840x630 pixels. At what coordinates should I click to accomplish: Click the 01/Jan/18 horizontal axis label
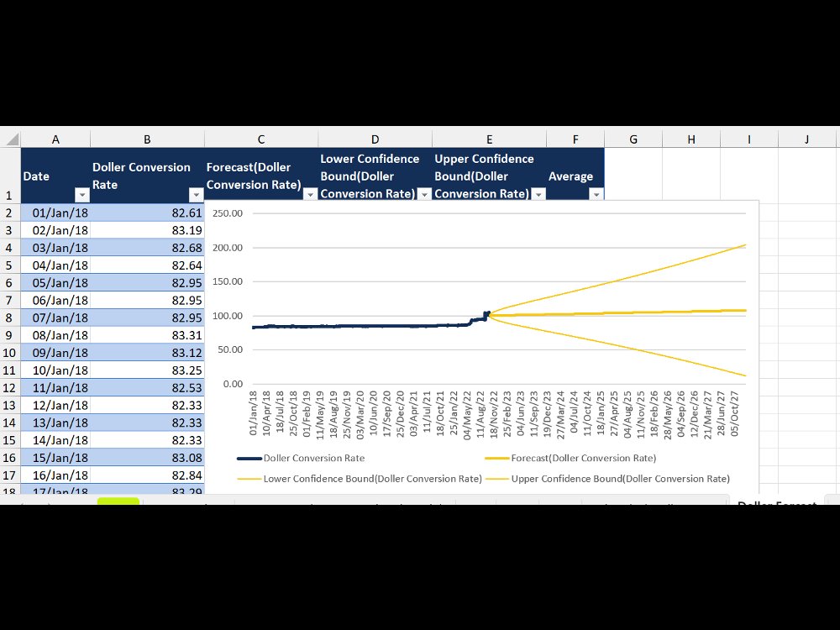(253, 412)
